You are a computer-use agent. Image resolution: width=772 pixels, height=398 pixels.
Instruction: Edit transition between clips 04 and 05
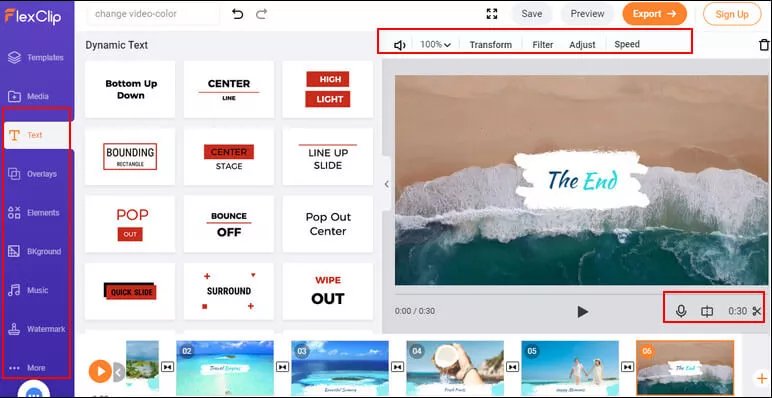tap(513, 367)
